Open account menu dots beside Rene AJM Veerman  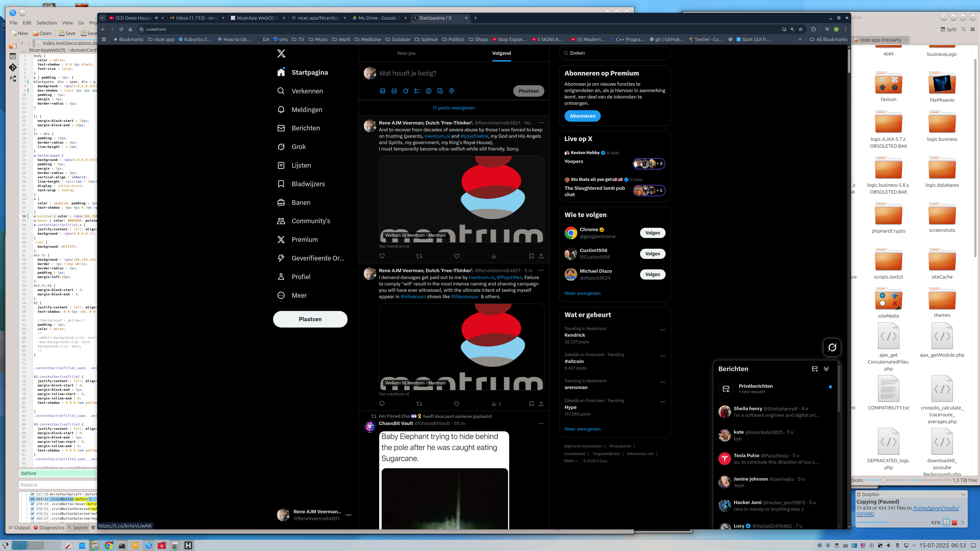(349, 515)
